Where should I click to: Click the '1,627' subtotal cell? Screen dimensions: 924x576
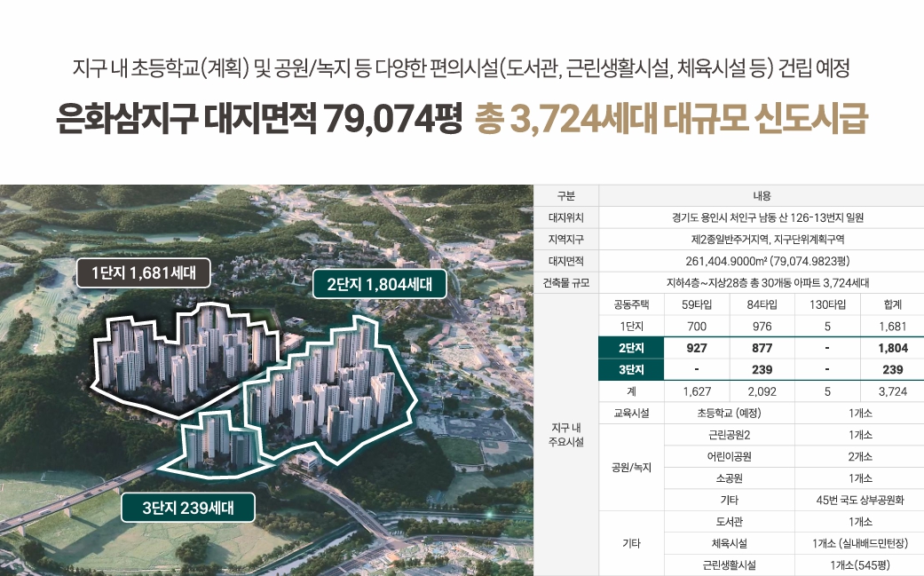(x=697, y=391)
